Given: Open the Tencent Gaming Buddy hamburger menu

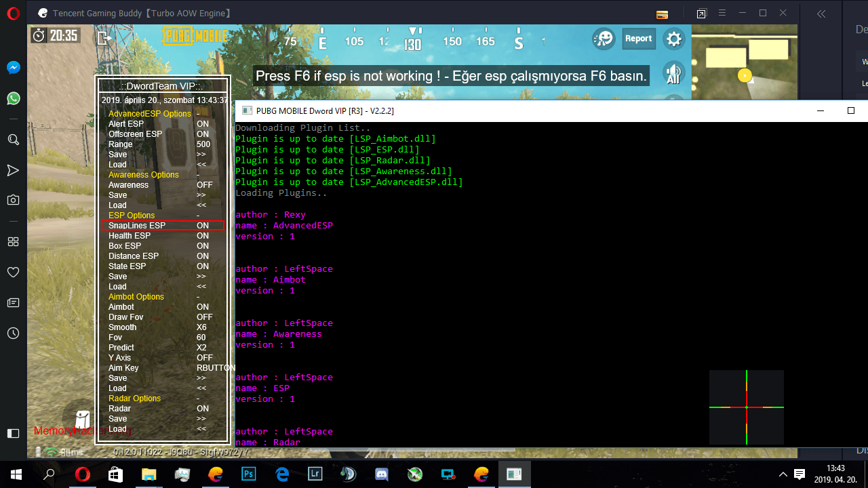Looking at the screenshot, I should click(x=723, y=13).
